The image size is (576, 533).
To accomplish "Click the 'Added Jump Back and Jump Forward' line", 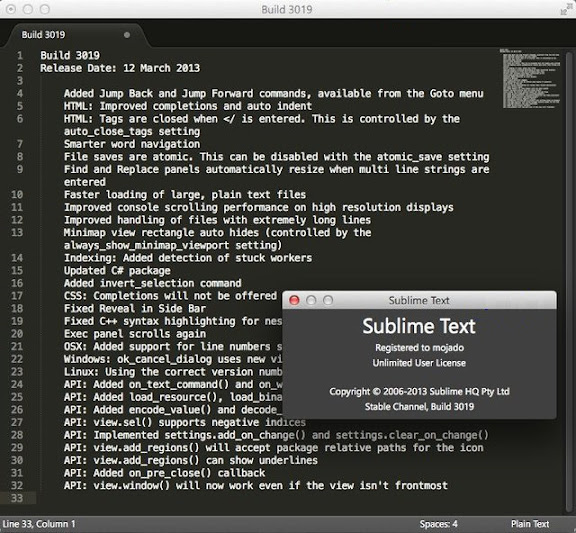I will tap(274, 94).
